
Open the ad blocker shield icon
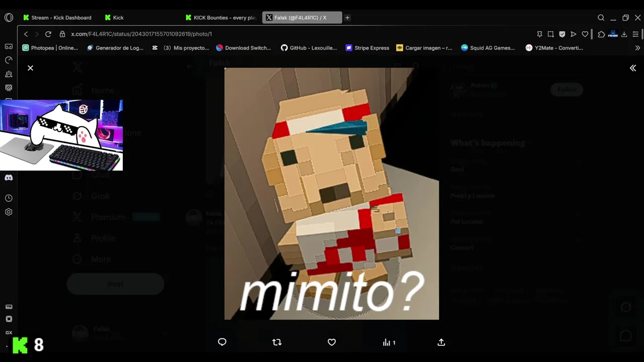[x=562, y=34]
